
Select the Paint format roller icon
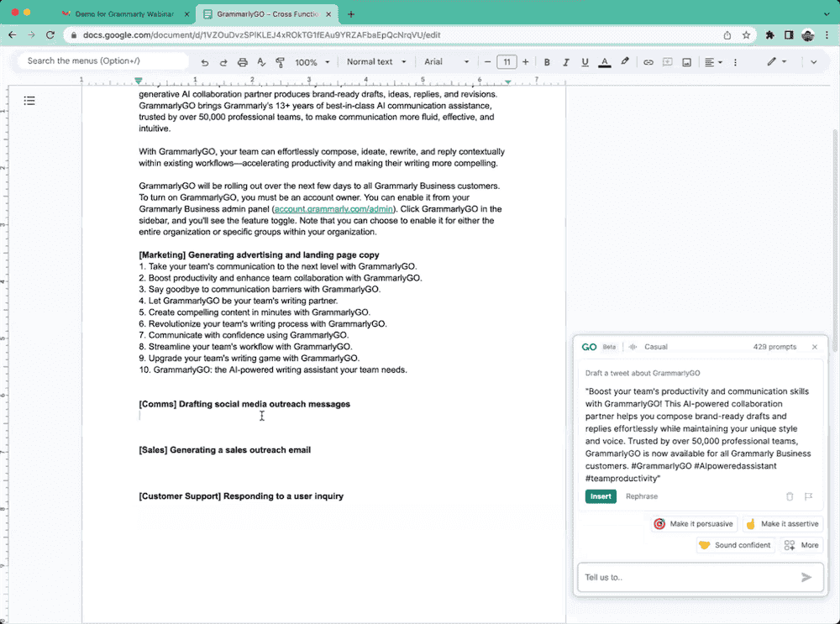point(280,62)
